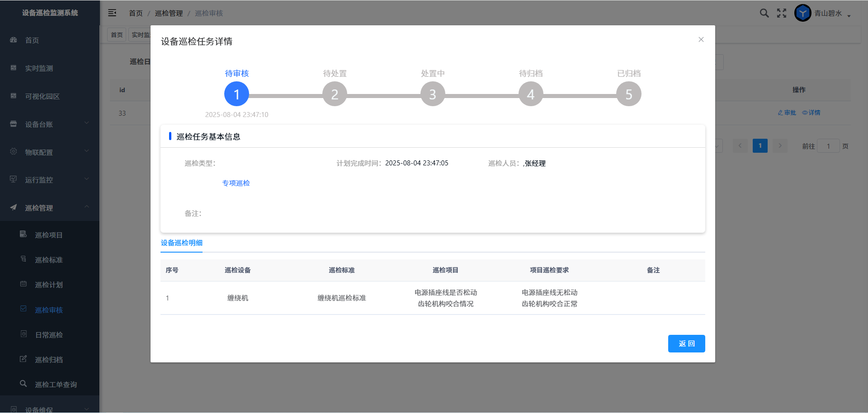Click the 物联配置 gear icon
This screenshot has height=413, width=868.
coord(14,151)
